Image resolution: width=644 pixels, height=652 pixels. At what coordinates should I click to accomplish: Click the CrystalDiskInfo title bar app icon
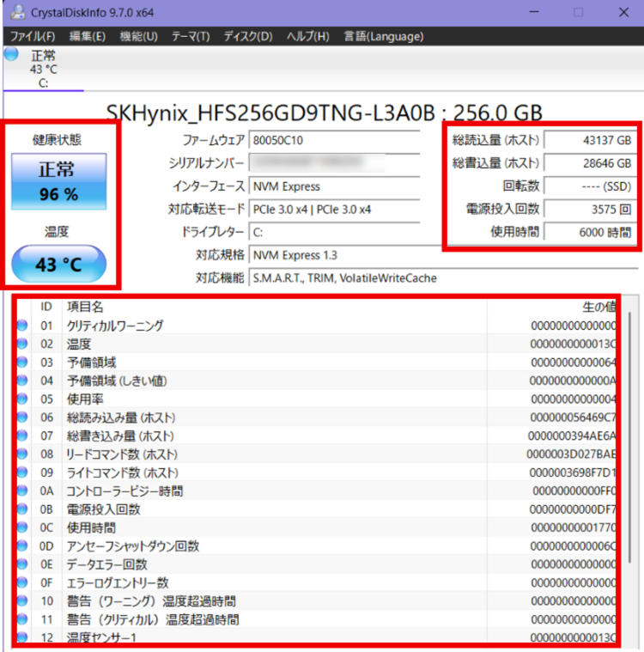(17, 13)
